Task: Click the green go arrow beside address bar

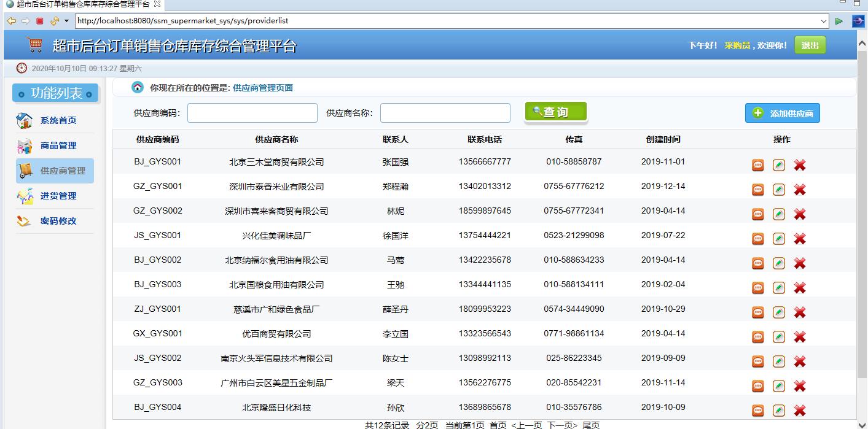Action: 839,20
